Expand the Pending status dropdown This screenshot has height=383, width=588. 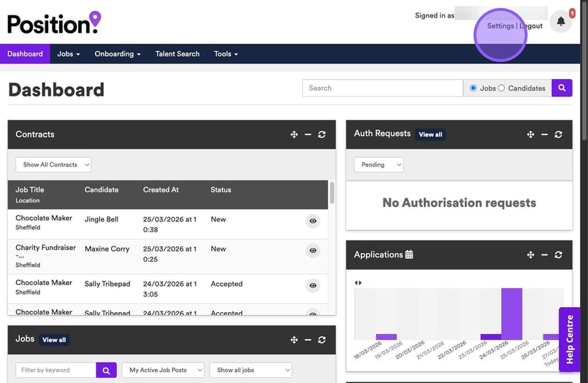pyautogui.click(x=378, y=164)
